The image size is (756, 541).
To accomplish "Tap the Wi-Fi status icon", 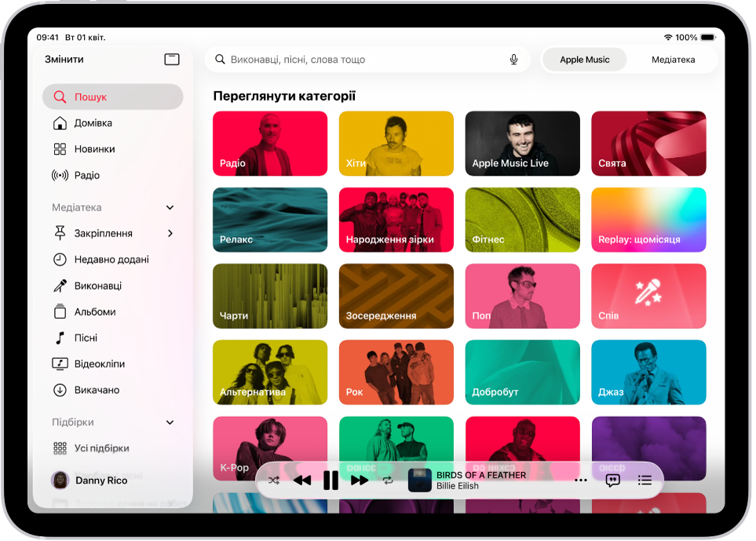I will (x=668, y=37).
